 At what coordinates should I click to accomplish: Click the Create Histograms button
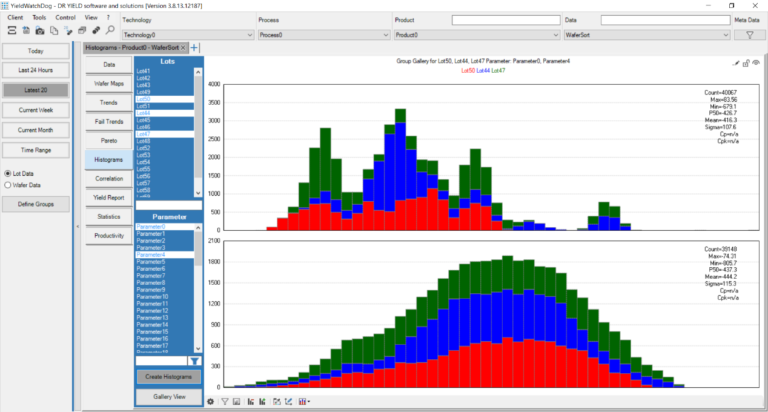click(x=168, y=377)
